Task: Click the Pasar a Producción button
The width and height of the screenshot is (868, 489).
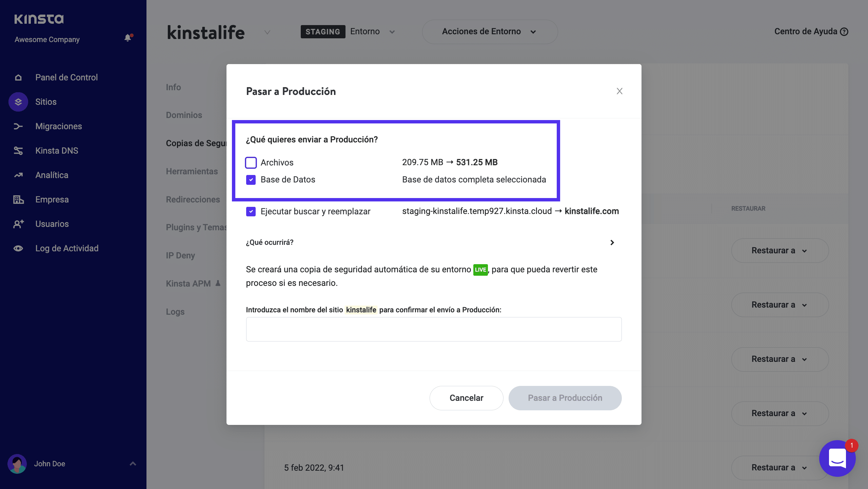Action: (565, 398)
